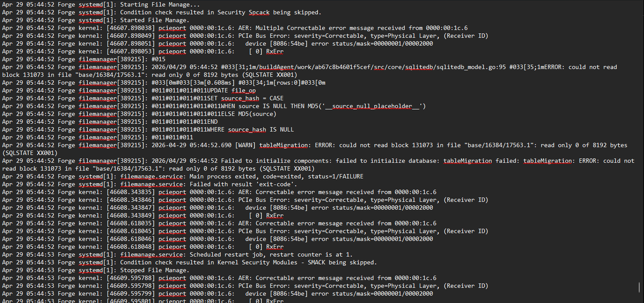Select 'SET source_hash = CASE' SQL line
This screenshot has height=303, width=644.
pyautogui.click(x=245, y=98)
